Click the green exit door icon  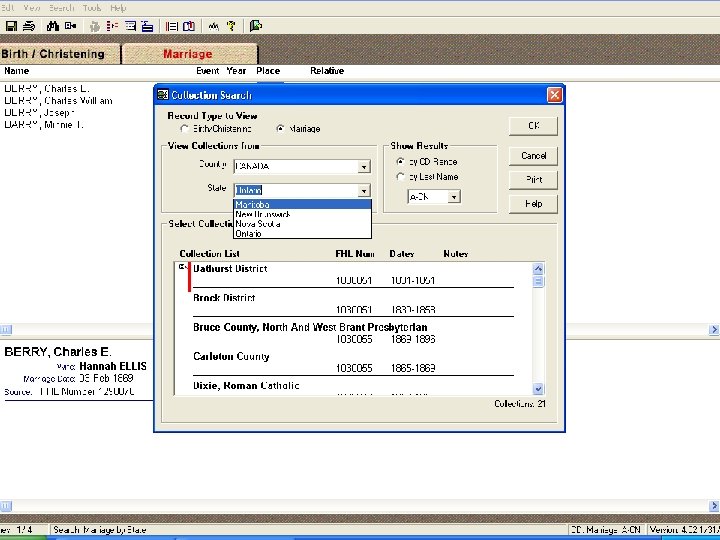pos(255,26)
